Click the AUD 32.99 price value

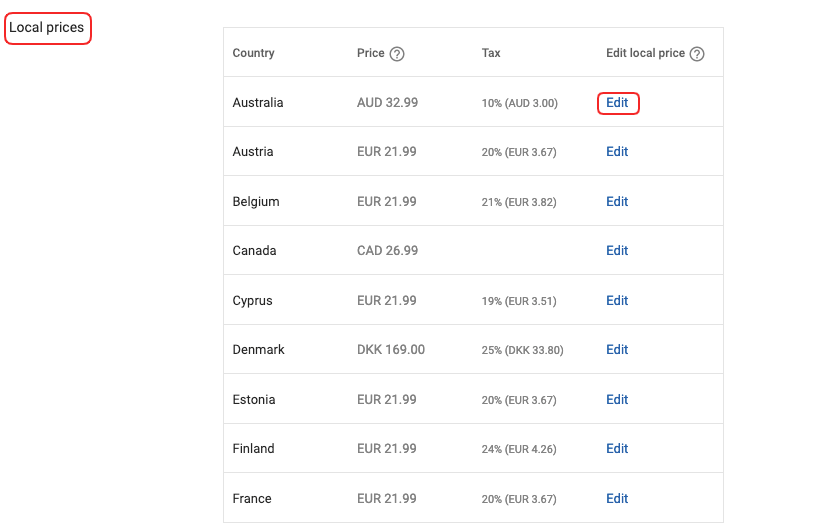[388, 103]
